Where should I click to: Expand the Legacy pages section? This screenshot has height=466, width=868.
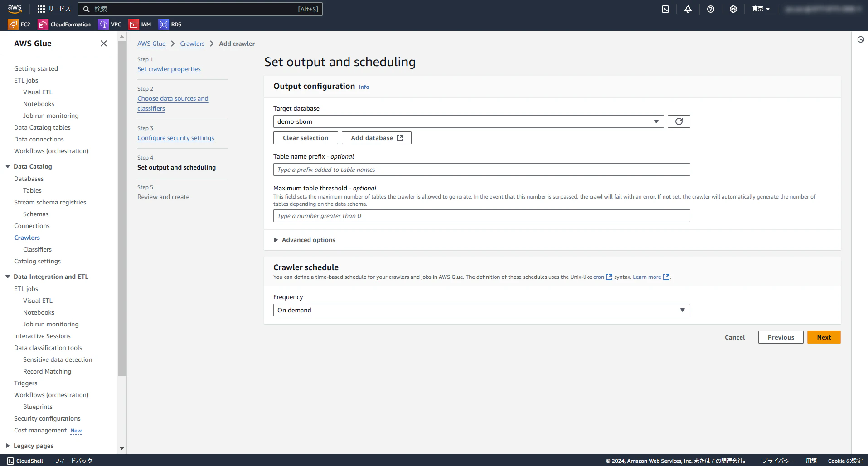point(8,446)
